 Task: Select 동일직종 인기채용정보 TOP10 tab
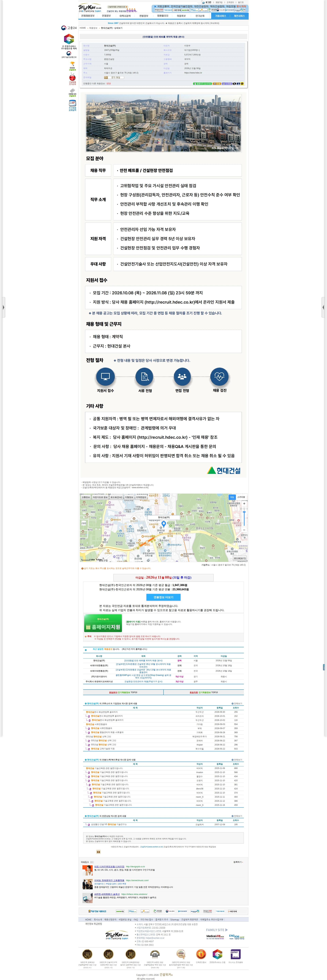204,692
